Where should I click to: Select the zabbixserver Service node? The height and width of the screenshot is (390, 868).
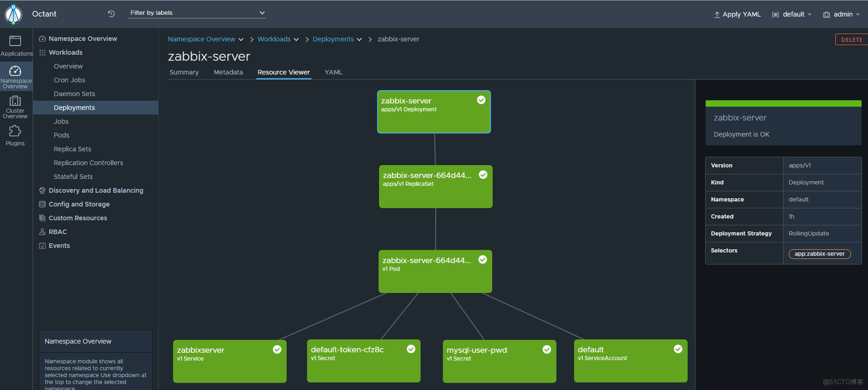point(230,361)
